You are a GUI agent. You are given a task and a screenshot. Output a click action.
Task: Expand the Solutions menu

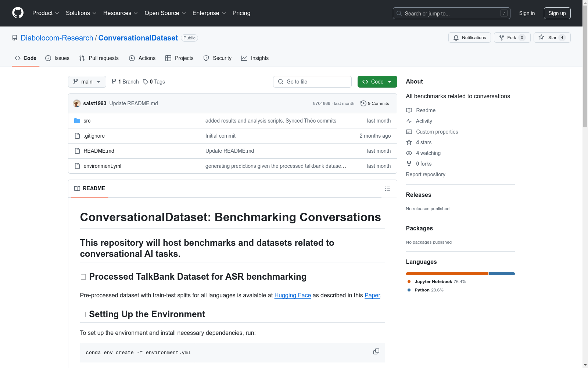(81, 13)
